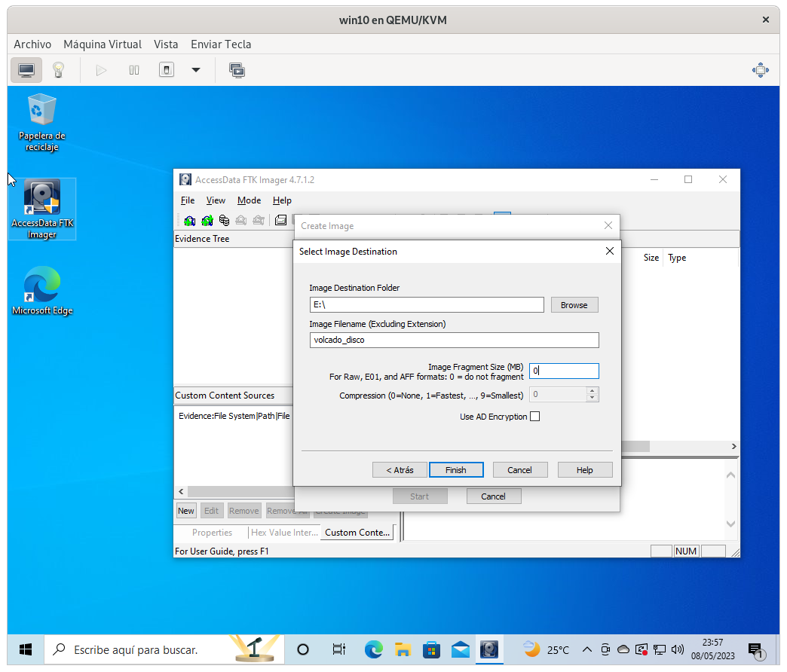Show hidden system tray icons chevron
Image resolution: width=787 pixels, height=672 pixels.
point(586,649)
